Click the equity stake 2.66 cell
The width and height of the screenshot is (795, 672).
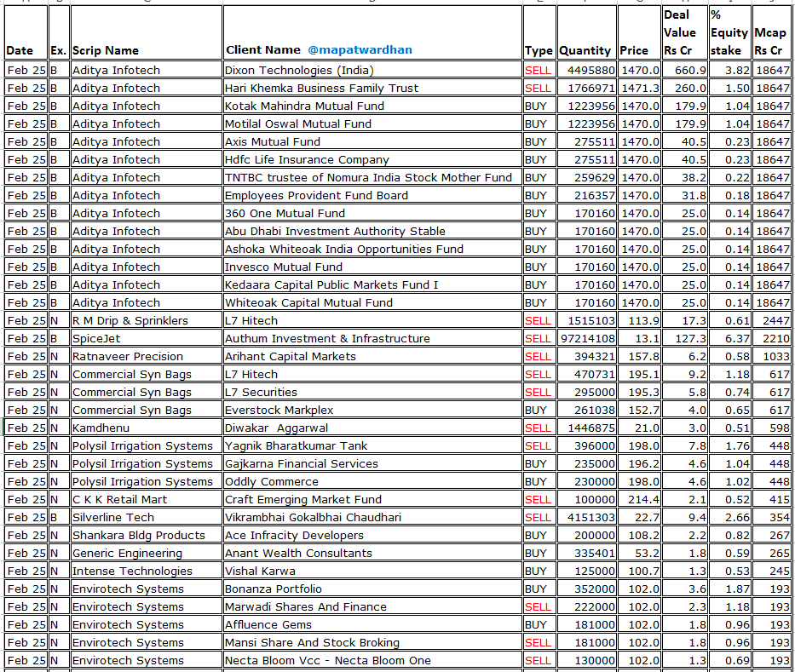point(729,518)
